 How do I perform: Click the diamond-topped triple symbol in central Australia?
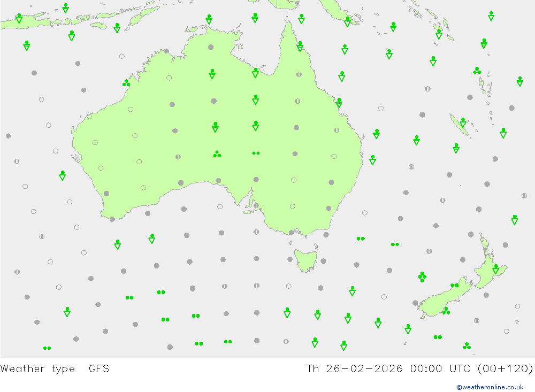point(217,154)
